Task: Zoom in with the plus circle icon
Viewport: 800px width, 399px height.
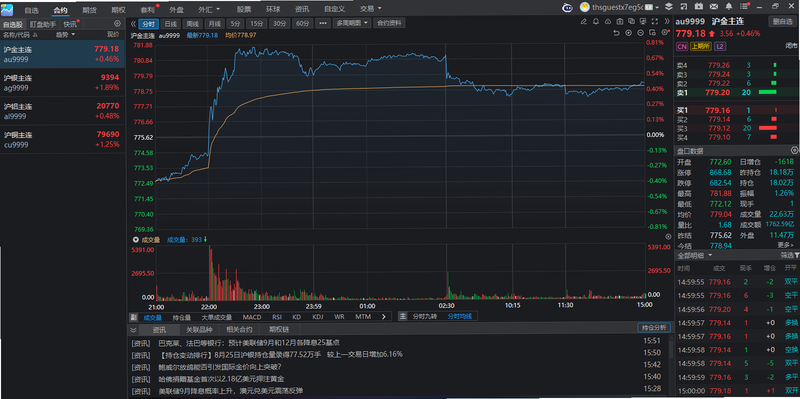Action: (629, 33)
